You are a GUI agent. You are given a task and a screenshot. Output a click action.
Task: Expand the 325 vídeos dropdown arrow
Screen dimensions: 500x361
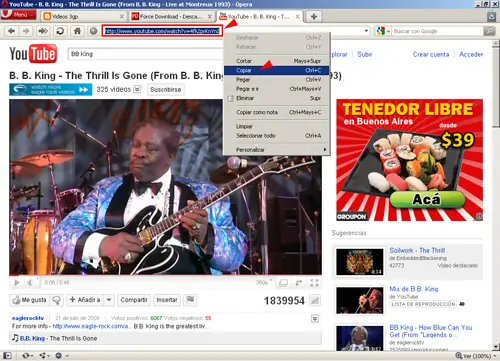[137, 89]
